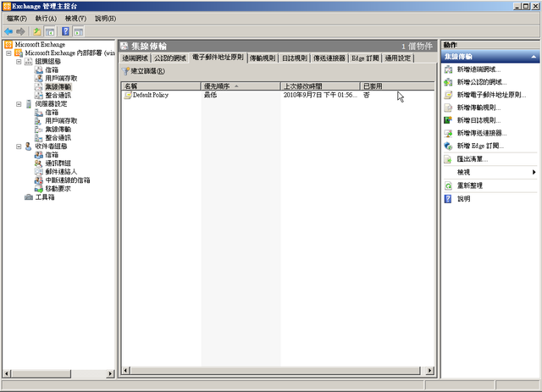Select the 電子郵件地址原則 tab

click(218, 58)
